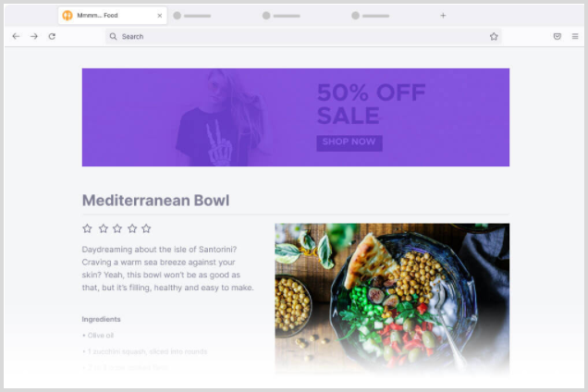Click the 50% OFF SALE banner
588x392 pixels.
(296, 117)
